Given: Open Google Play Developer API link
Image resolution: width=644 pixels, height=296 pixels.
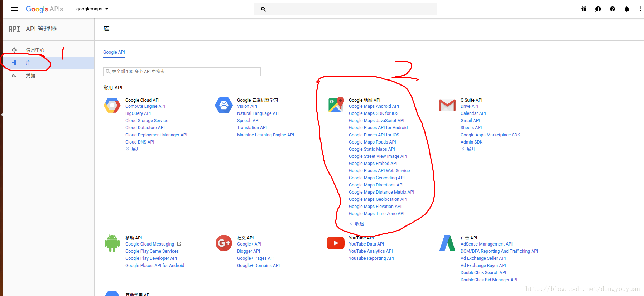Looking at the screenshot, I should [151, 258].
